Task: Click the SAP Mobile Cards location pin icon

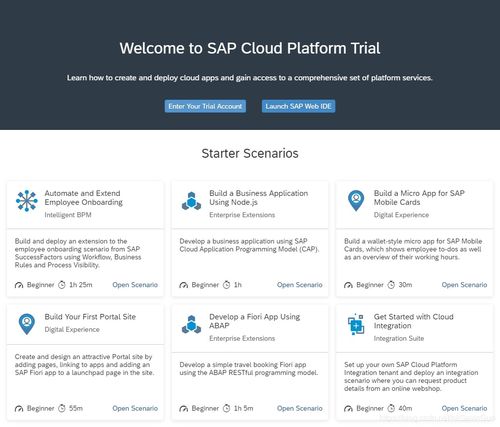Action: pos(356,201)
